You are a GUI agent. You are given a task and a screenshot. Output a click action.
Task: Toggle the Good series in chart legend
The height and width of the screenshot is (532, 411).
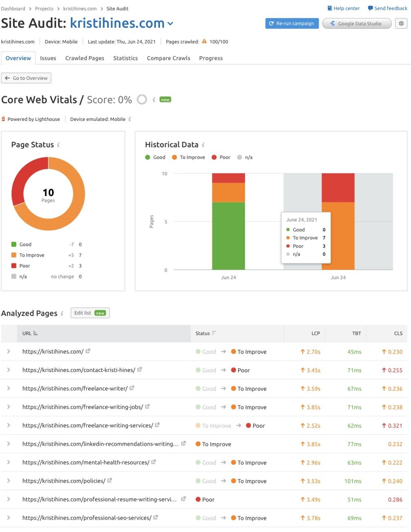[x=155, y=158]
